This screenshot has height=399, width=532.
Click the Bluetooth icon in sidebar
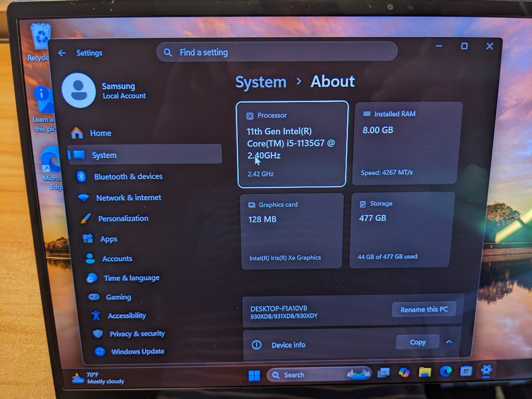tap(81, 176)
